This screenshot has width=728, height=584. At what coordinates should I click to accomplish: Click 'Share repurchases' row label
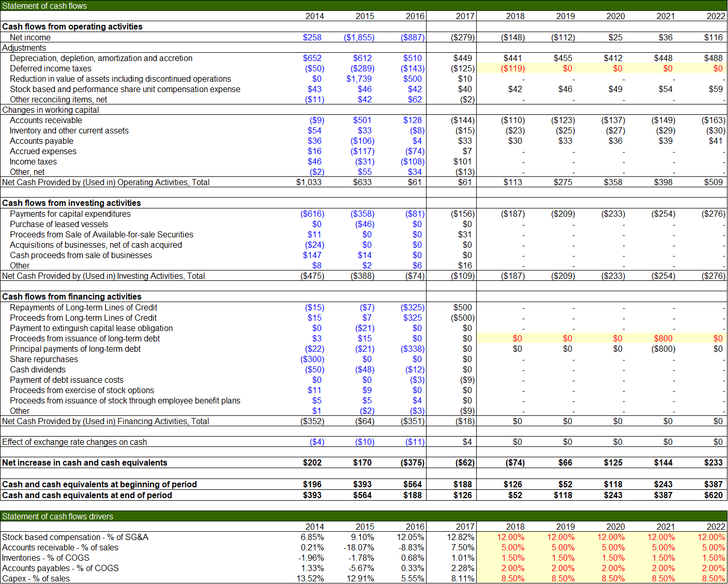[43, 359]
